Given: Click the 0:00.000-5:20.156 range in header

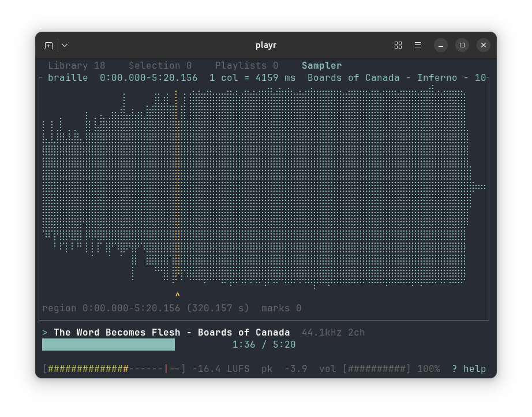Looking at the screenshot, I should tap(149, 78).
